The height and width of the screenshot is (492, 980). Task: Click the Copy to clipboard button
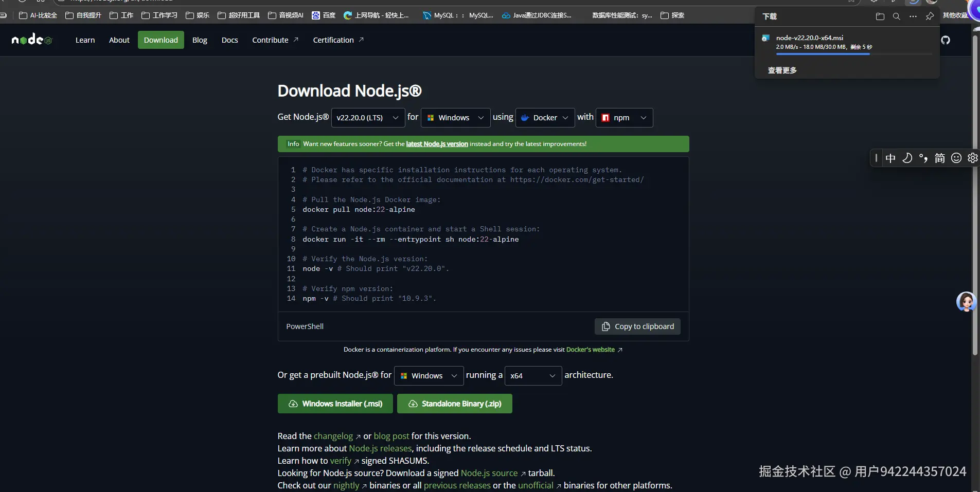[x=637, y=326]
